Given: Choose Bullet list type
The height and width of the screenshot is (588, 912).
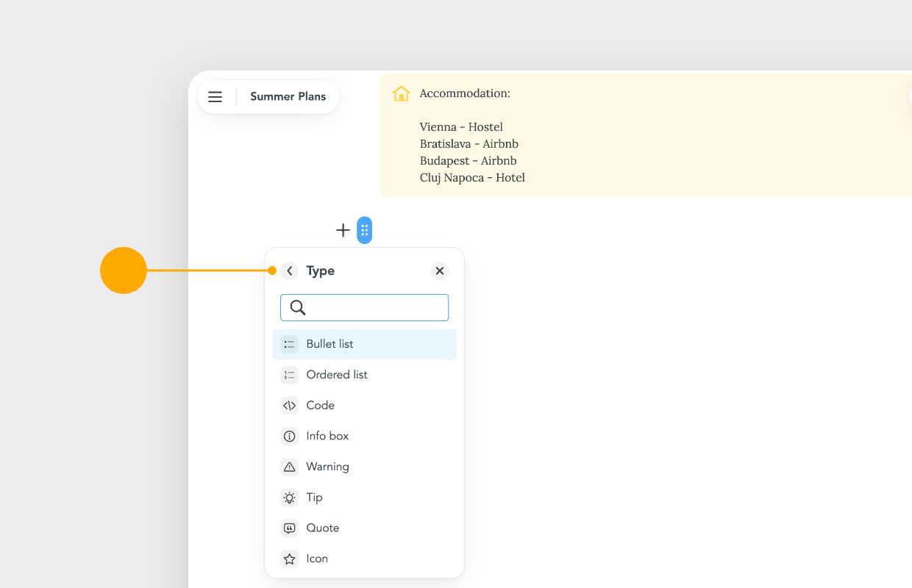Looking at the screenshot, I should click(365, 344).
